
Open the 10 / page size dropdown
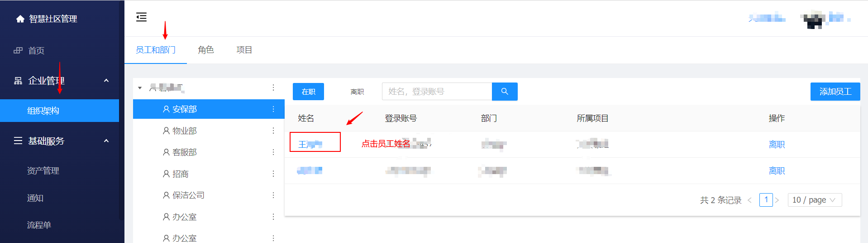(x=815, y=200)
